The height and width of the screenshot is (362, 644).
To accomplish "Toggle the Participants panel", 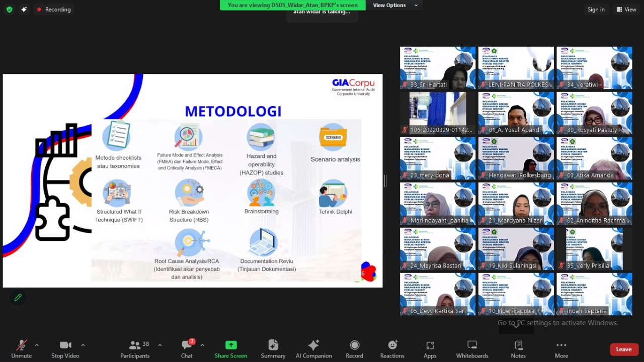I will (135, 349).
